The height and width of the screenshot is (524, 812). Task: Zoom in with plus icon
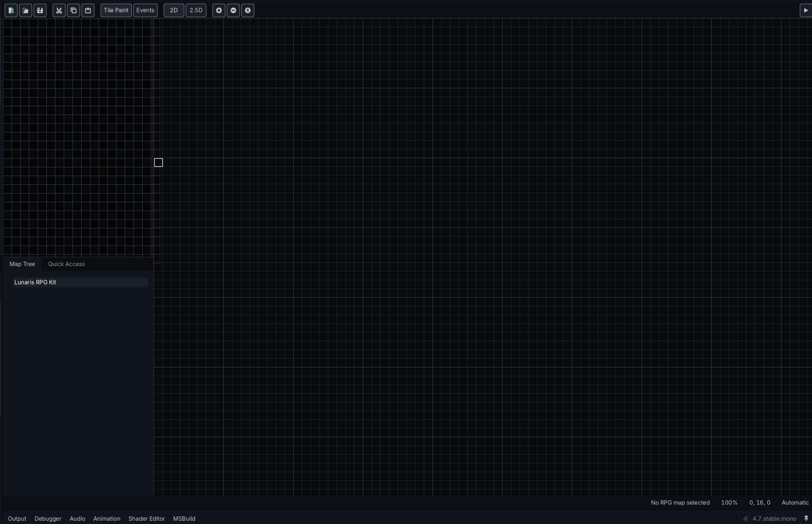click(x=219, y=10)
